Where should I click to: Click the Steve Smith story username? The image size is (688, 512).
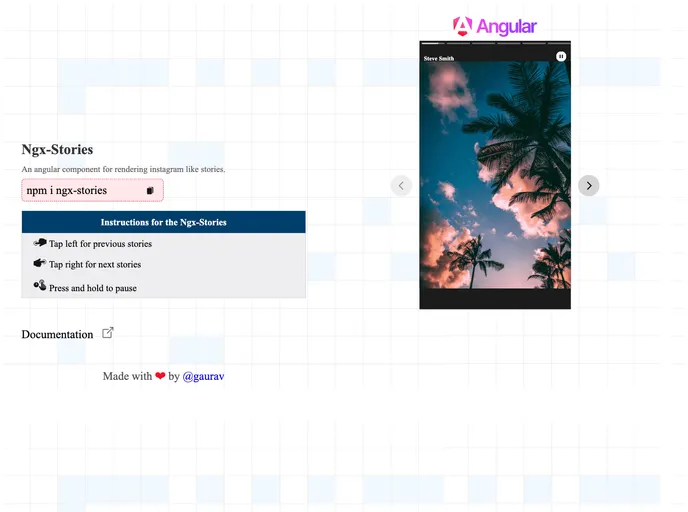click(439, 58)
